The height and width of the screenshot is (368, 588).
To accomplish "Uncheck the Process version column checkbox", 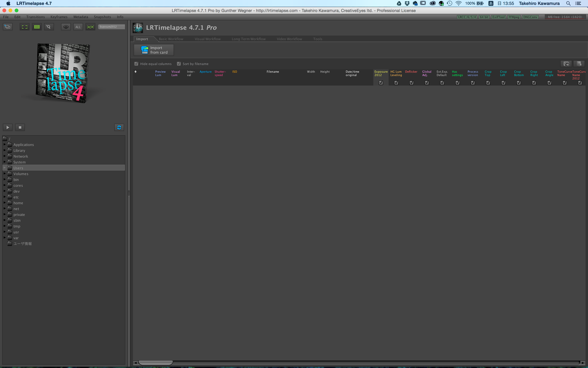I will (x=473, y=83).
